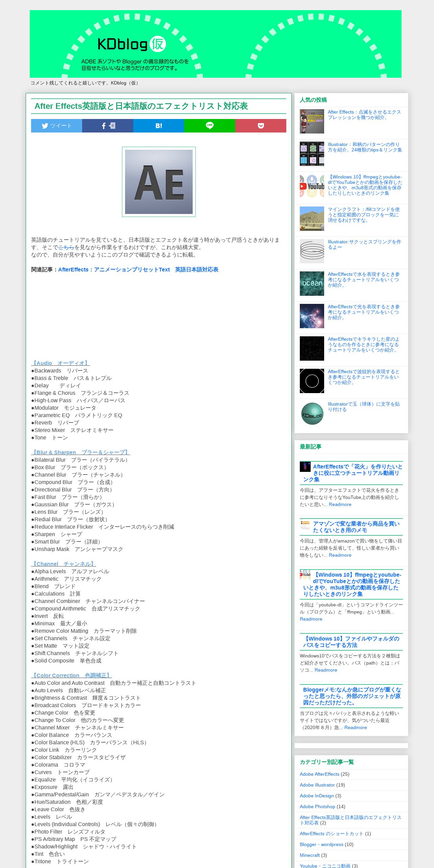Open the Minecraft category

click(x=310, y=855)
